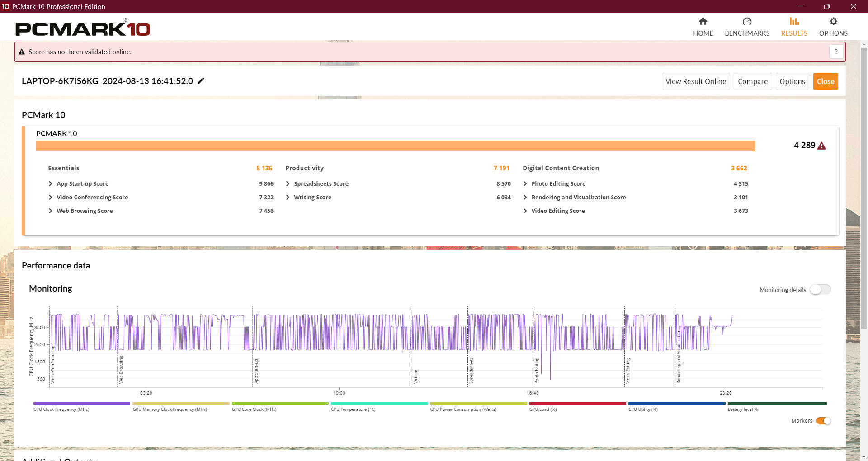The image size is (868, 461).
Task: Click the Photo Editing timeline marker
Action: pos(537,371)
